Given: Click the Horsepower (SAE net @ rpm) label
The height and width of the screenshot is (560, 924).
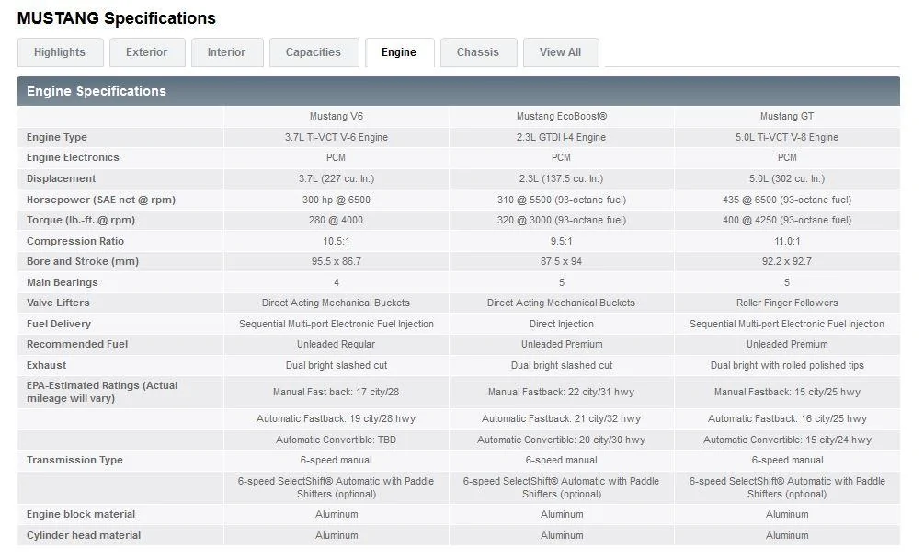Looking at the screenshot, I should tap(101, 200).
